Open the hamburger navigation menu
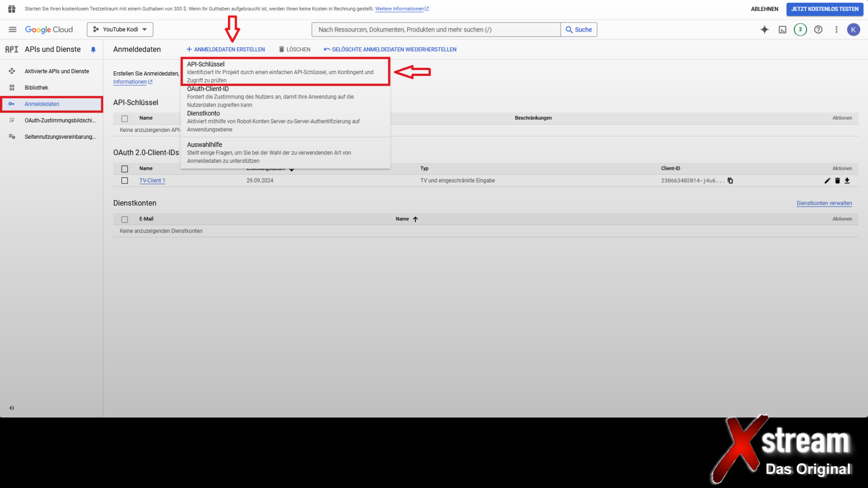Screen dimensions: 868x488 coord(13,30)
